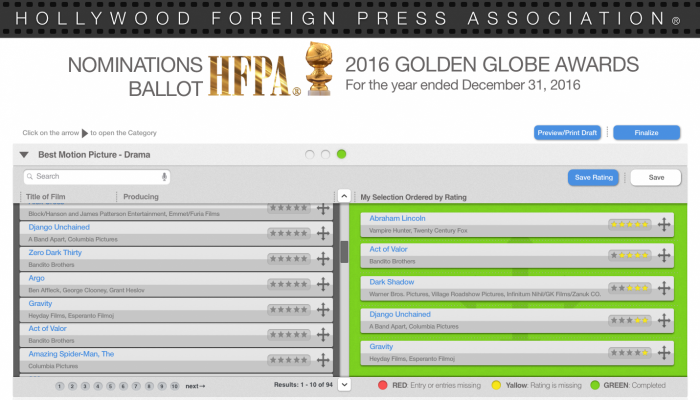
Task: Click the magnifier icon in search box
Action: (x=30, y=177)
